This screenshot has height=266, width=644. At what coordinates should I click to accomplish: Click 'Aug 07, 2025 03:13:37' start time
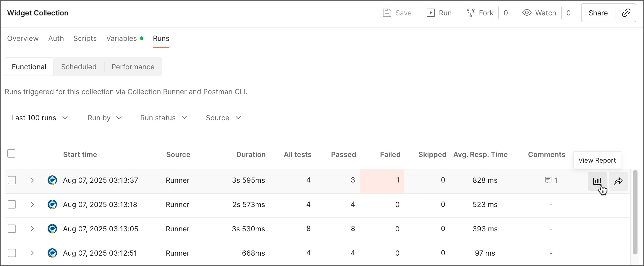tap(100, 180)
